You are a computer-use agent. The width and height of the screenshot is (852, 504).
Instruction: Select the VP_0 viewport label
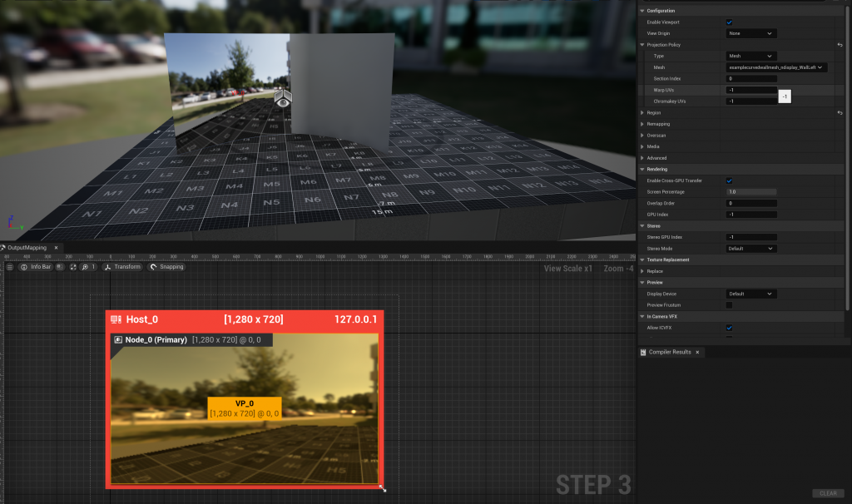pos(245,408)
